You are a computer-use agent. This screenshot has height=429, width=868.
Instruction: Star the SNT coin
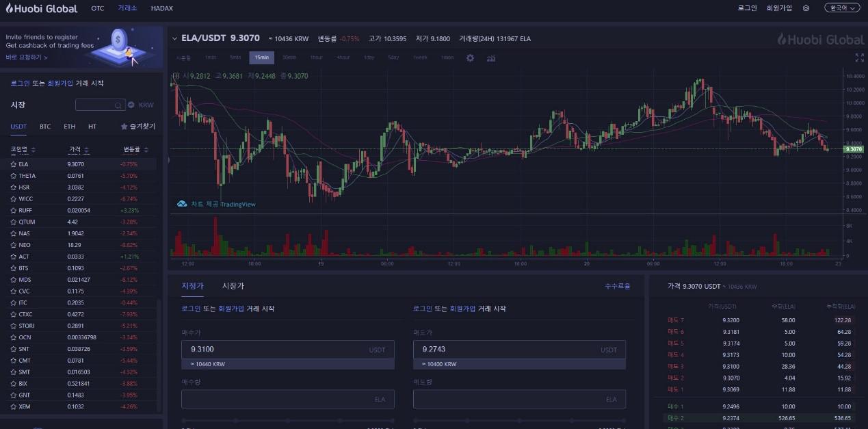13,349
